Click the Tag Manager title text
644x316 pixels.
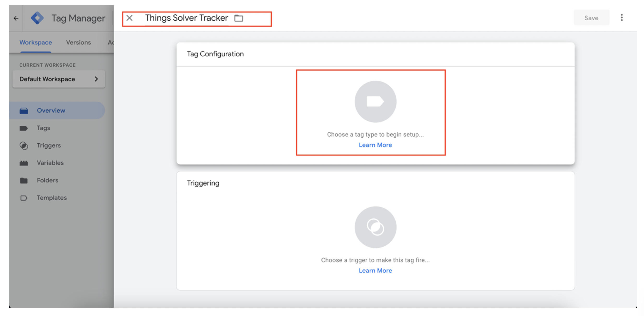tap(78, 18)
